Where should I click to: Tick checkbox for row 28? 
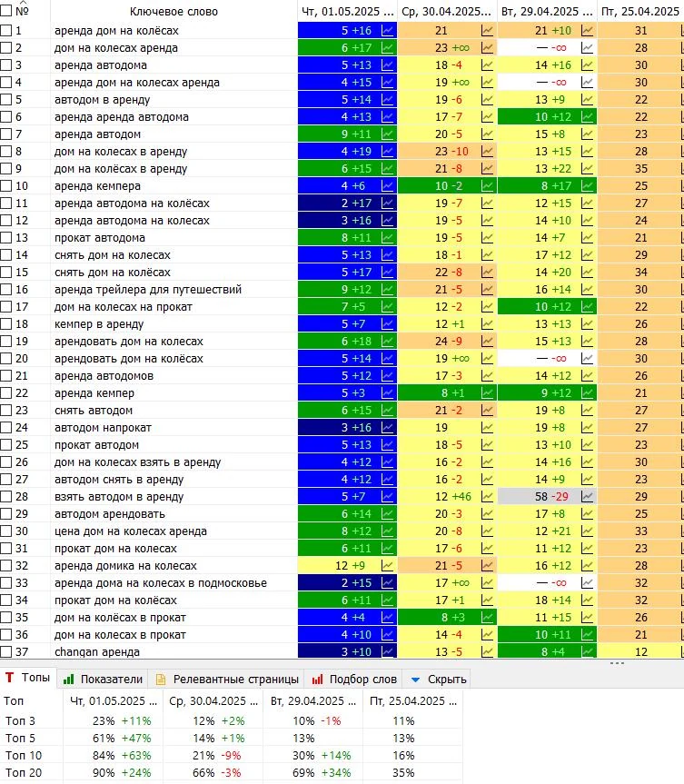(6, 497)
